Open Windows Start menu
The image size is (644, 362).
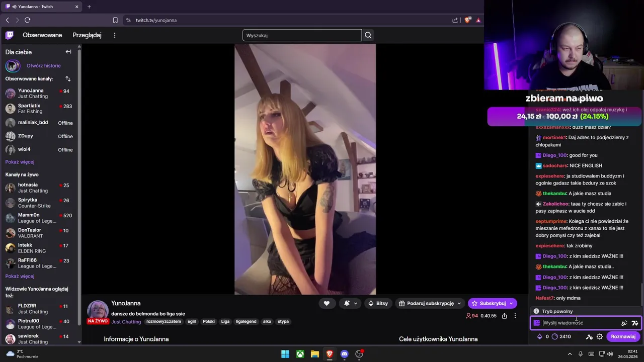(285, 354)
